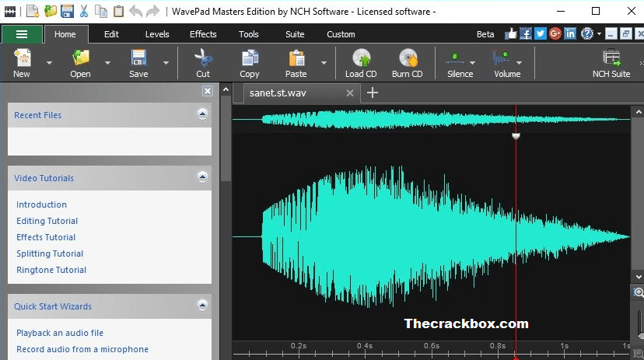
Task: Click the playhead marker on the waveform overview
Action: pyautogui.click(x=516, y=136)
